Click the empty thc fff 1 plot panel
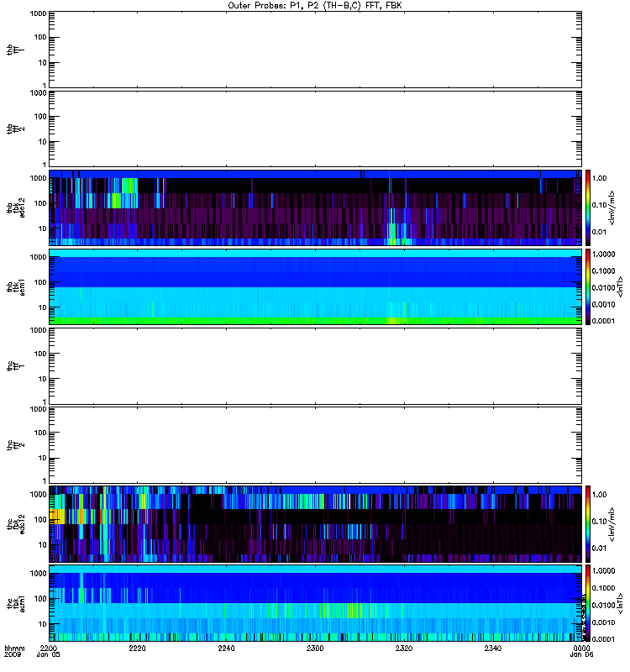 click(x=315, y=366)
